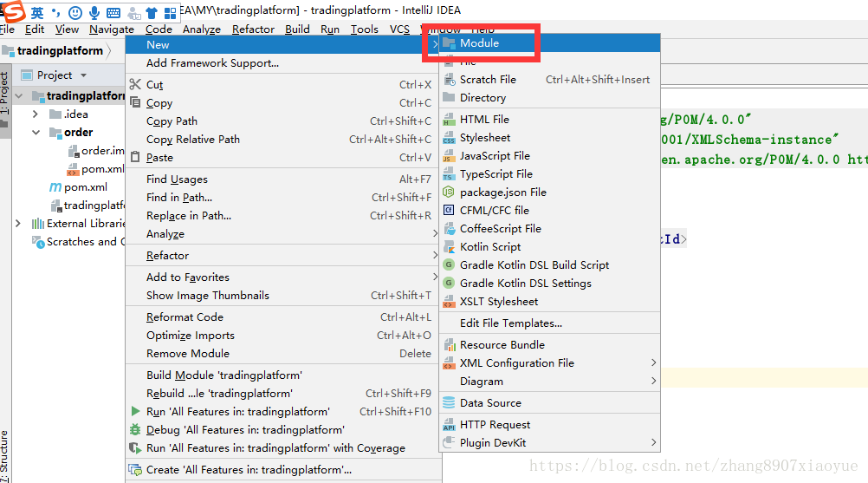The image size is (868, 483).
Task: Open the 1: Project side tab
Action: point(4,95)
